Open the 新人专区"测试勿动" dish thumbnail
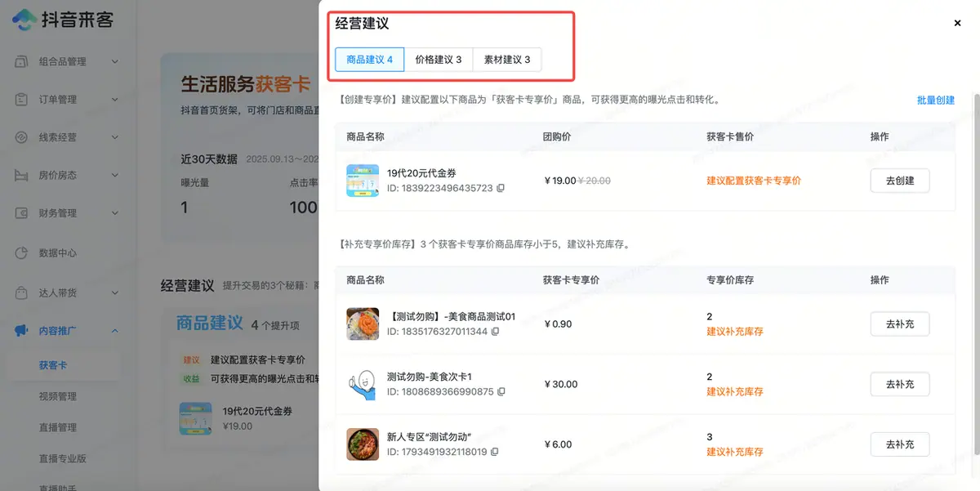The image size is (980, 491). tap(363, 444)
